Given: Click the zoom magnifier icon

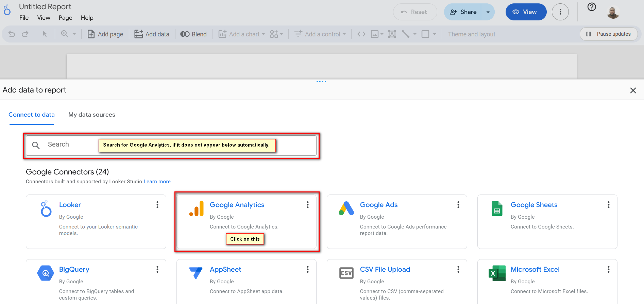Looking at the screenshot, I should 65,34.
